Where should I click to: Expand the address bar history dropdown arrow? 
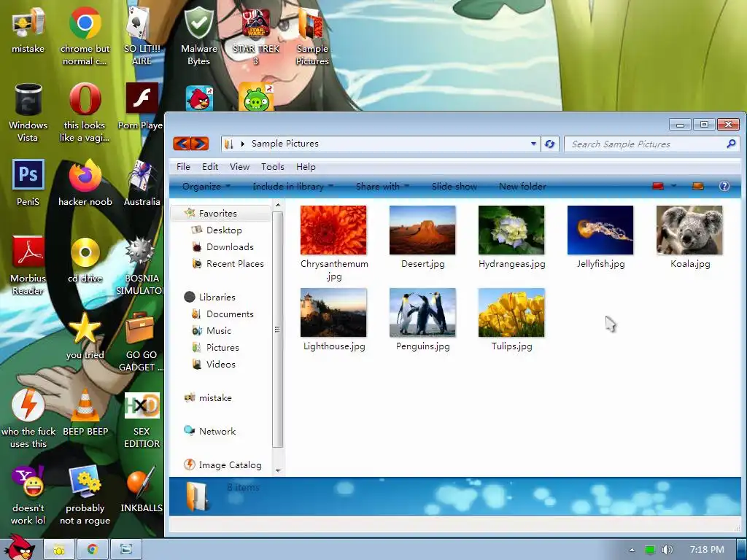coord(533,144)
